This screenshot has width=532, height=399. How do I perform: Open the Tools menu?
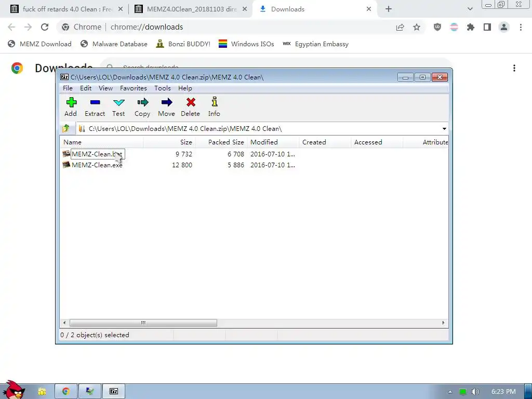click(162, 88)
